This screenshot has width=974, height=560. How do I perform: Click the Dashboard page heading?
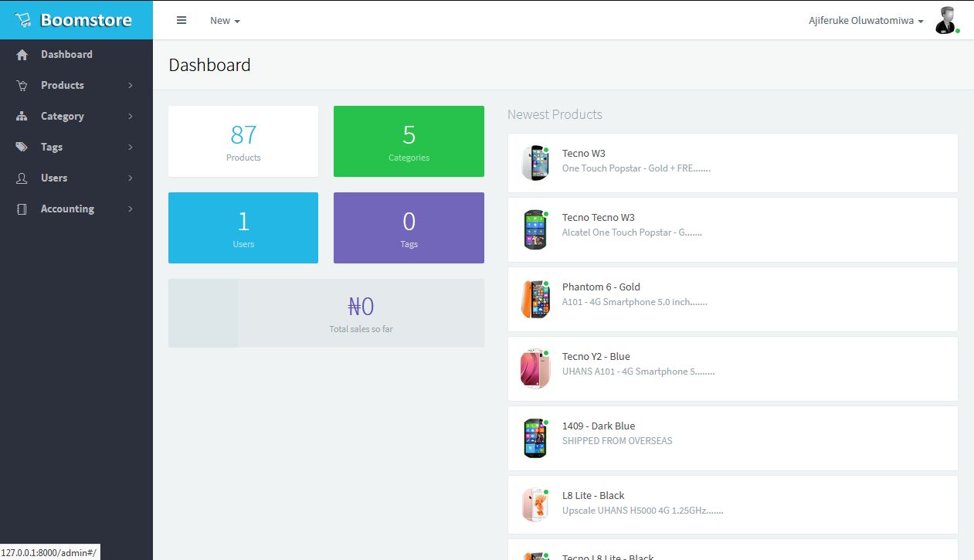210,65
